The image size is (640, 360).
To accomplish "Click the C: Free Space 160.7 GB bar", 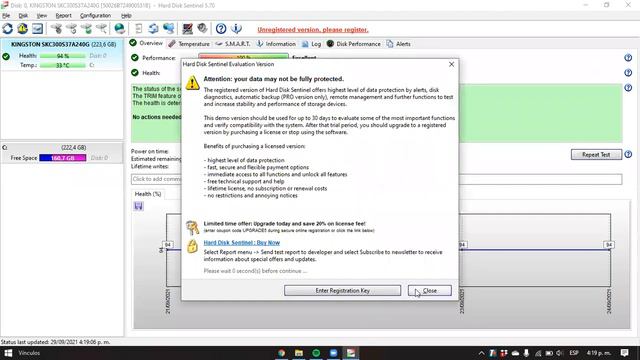I will tap(62, 158).
